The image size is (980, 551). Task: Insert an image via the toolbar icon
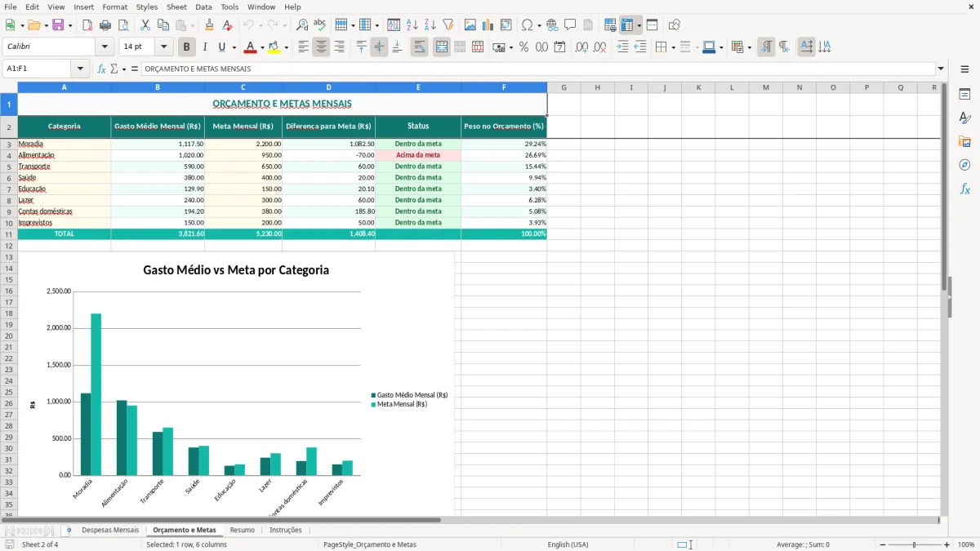470,25
